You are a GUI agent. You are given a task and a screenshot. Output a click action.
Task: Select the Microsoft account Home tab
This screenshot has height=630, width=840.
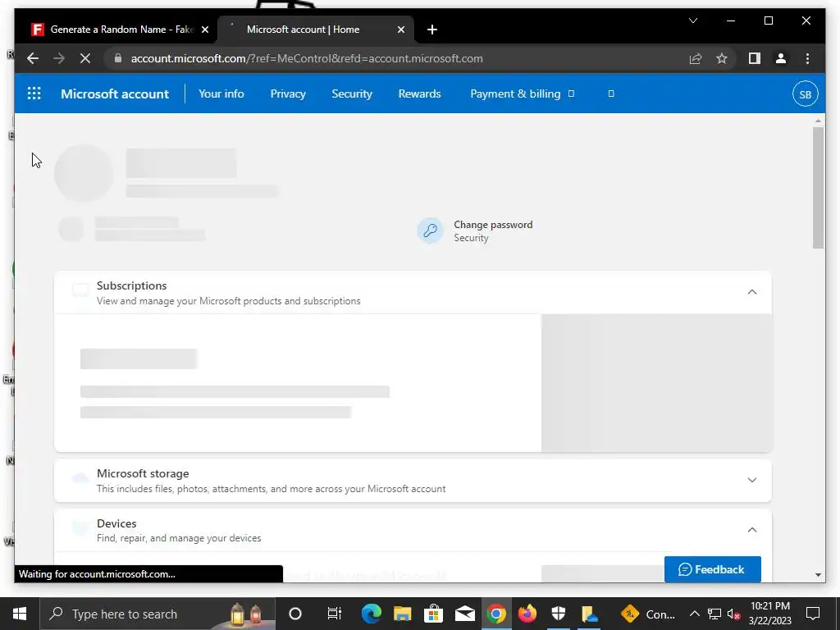coord(315,30)
